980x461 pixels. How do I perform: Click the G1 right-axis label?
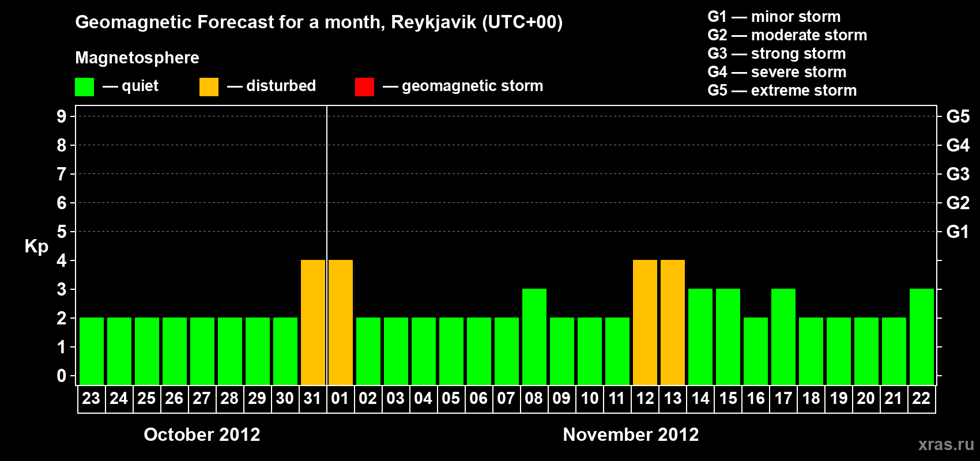(x=958, y=232)
